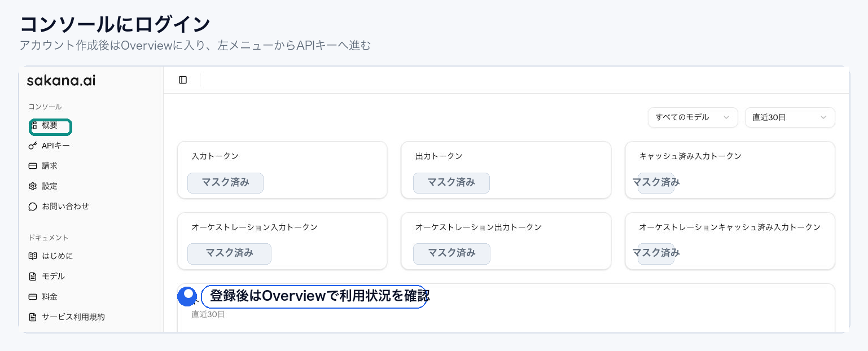Click the オーケストレーション入力トークン card label
868x351 pixels.
255,227
